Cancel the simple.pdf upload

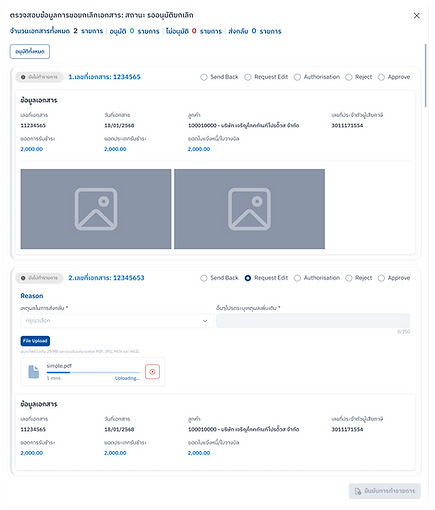pos(152,372)
